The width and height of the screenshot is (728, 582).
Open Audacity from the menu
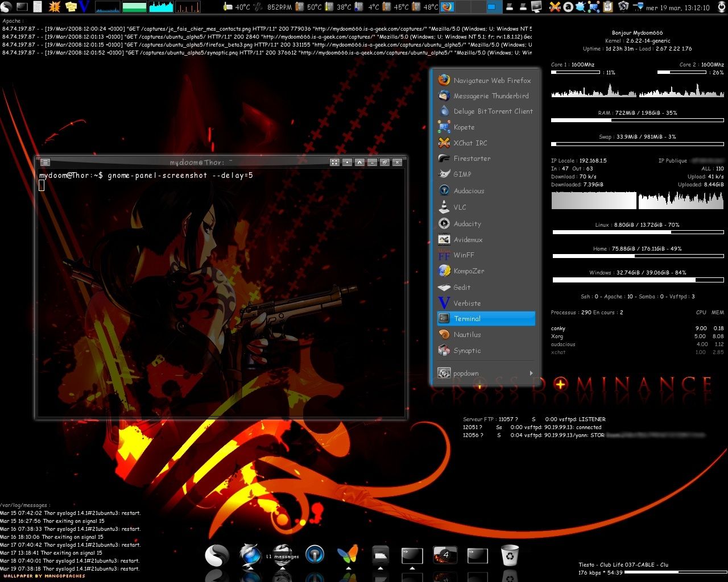pos(486,224)
